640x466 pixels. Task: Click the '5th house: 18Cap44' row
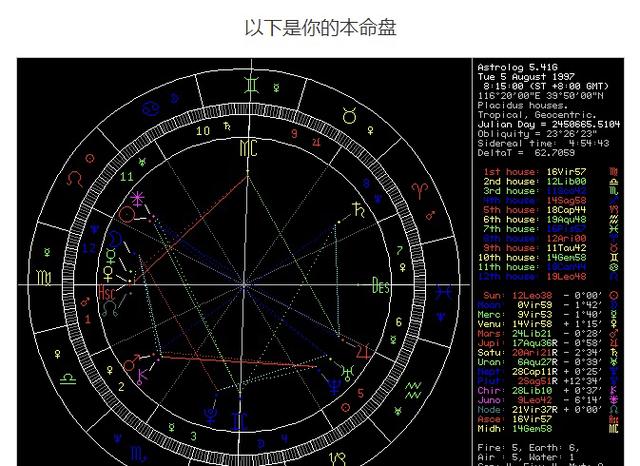tap(550, 210)
